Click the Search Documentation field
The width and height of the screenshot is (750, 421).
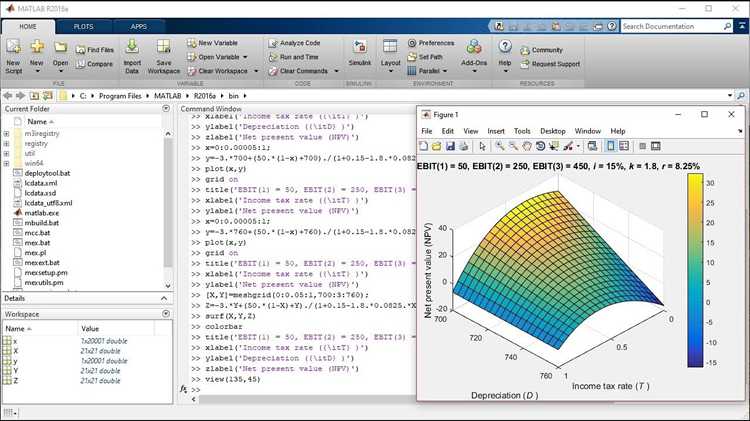[672, 26]
